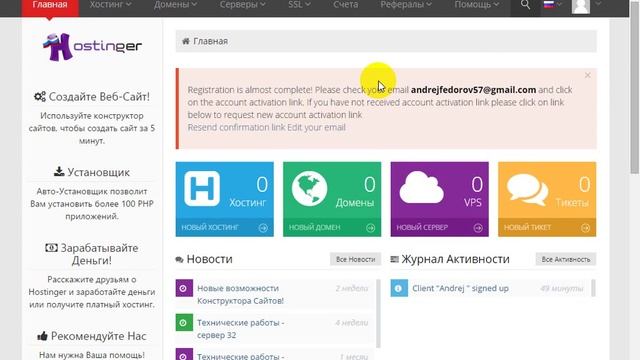Click money icon next to Зарабатывайте
The width and height of the screenshot is (640, 360).
51,248
